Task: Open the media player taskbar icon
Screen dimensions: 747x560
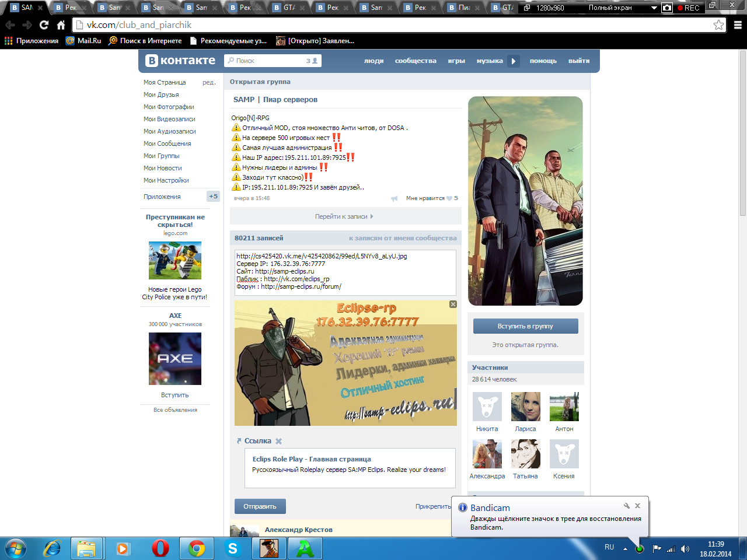Action: 123,548
